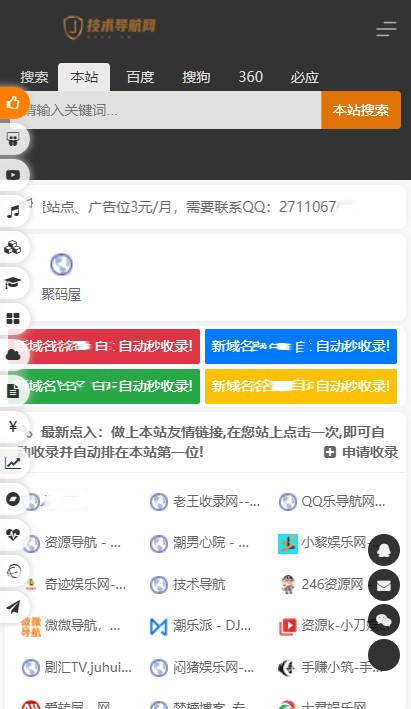
Task: Open the WeChat floating button
Action: [384, 620]
